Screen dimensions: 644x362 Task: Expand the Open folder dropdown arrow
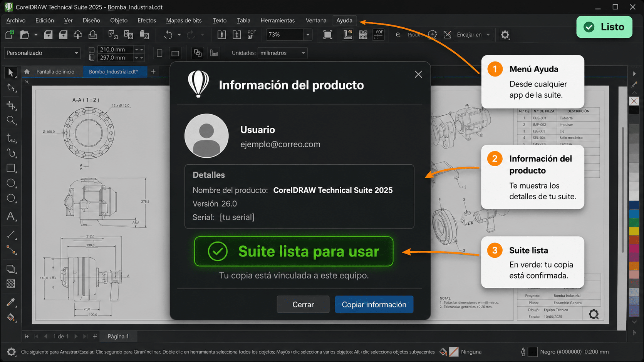click(36, 35)
